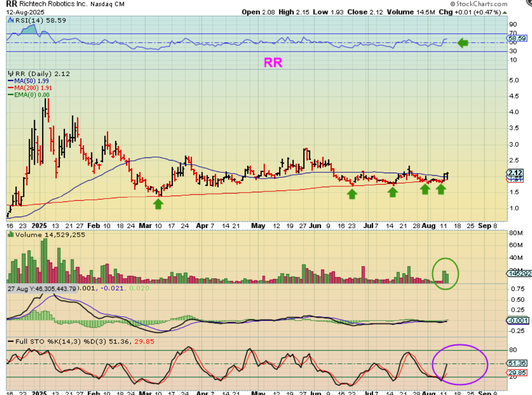The height and width of the screenshot is (395, 532).
Task: Click the Low 1.93 value in header
Action: pyautogui.click(x=328, y=12)
